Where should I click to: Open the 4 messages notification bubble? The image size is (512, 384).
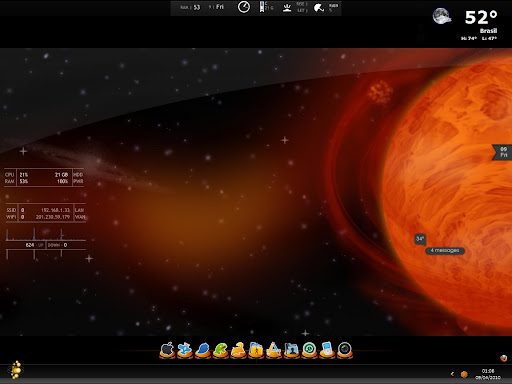(x=445, y=250)
